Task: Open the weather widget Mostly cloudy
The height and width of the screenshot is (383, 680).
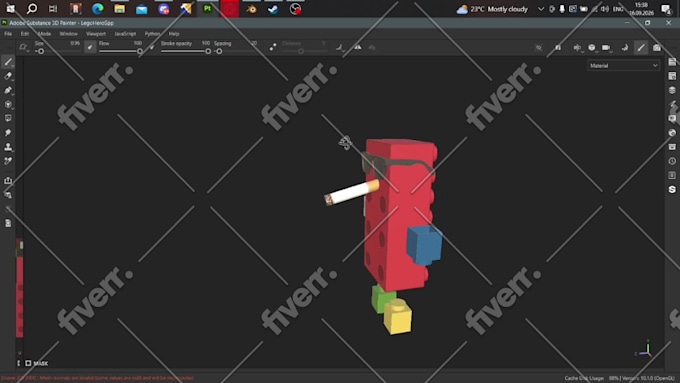Action: tap(493, 9)
